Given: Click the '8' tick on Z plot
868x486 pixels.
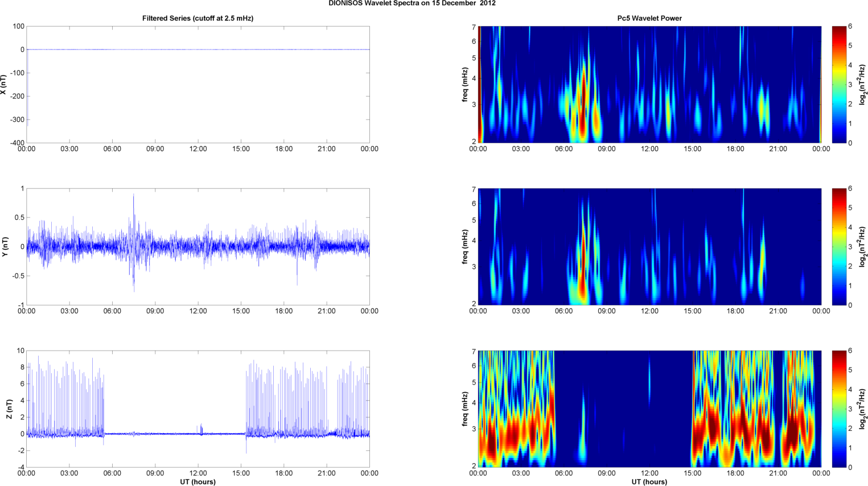Looking at the screenshot, I should pyautogui.click(x=22, y=367).
